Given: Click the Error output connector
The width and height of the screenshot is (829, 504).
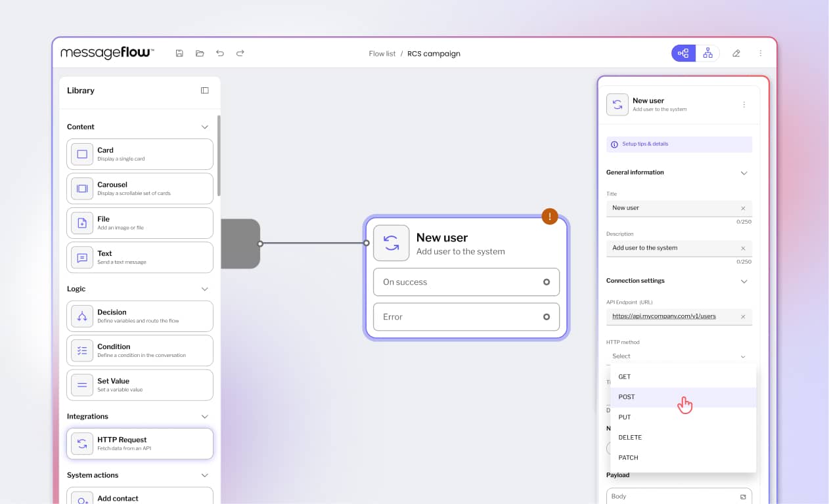Looking at the screenshot, I should [x=547, y=317].
